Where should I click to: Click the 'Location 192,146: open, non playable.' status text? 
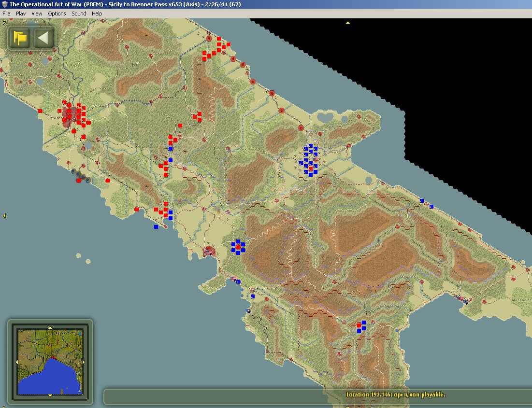point(396,394)
